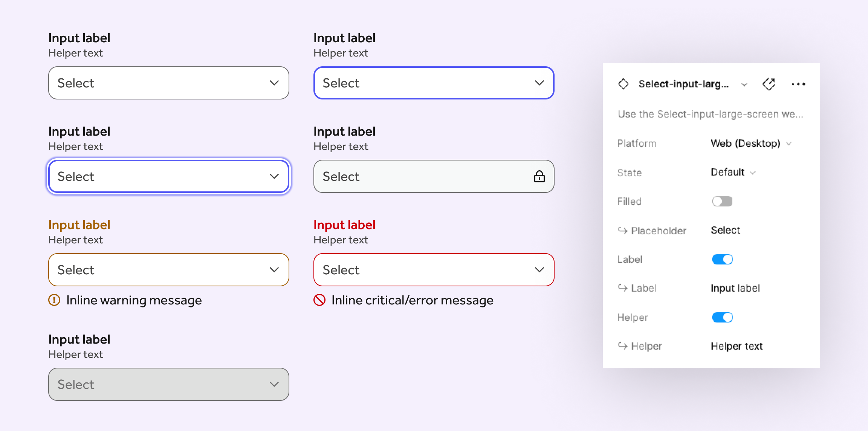Click the arrow icon next to Placeholder property

(622, 230)
